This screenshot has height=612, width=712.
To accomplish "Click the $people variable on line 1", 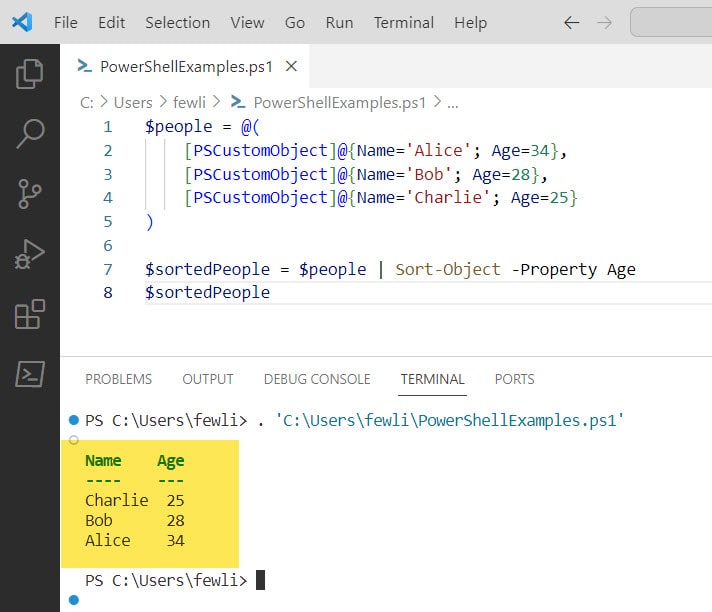I will (x=179, y=127).
